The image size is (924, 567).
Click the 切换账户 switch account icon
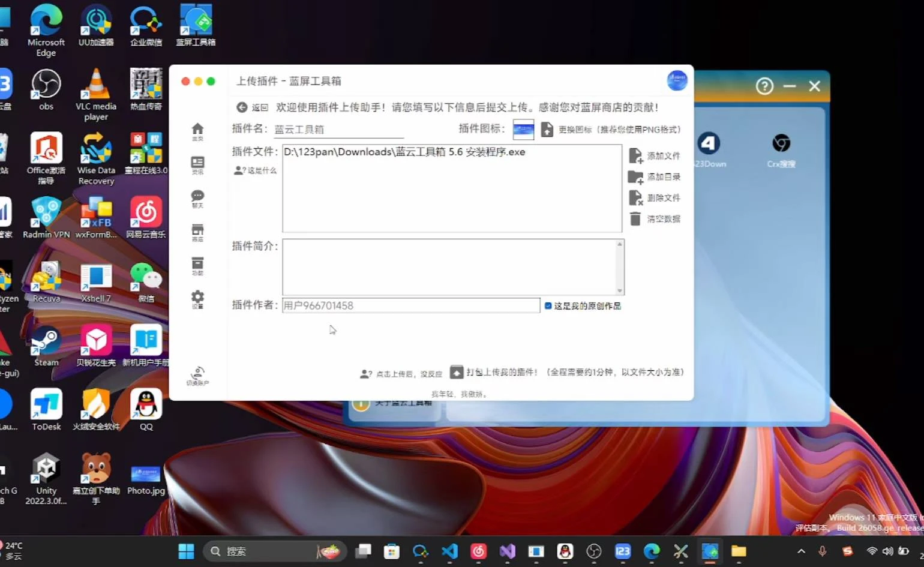pos(197,375)
